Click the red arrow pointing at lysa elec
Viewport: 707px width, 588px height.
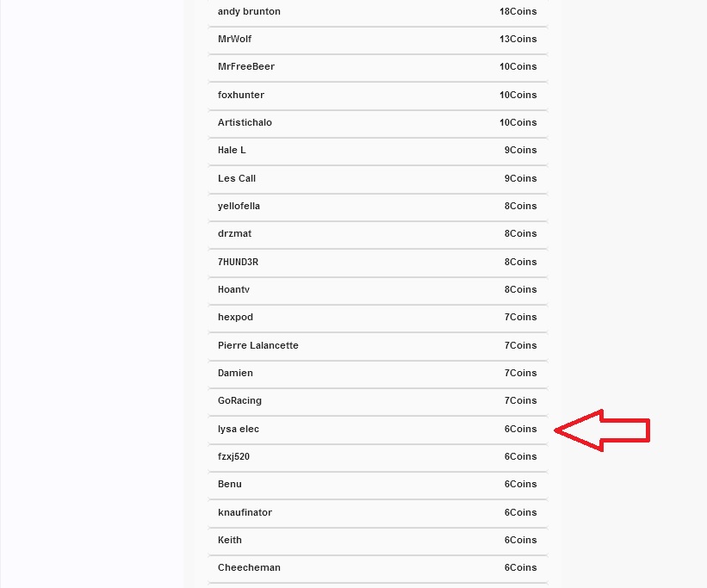pyautogui.click(x=602, y=430)
